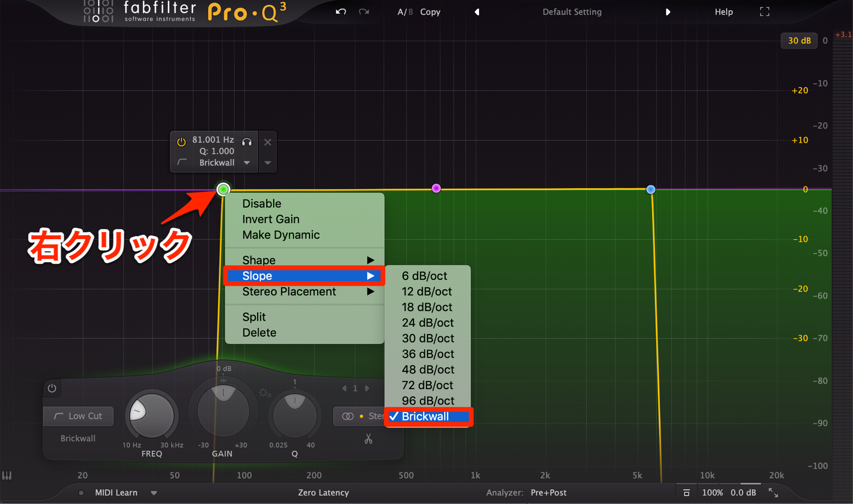Select the green low cut band node
Viewport: 853px width, 504px height.
click(223, 189)
